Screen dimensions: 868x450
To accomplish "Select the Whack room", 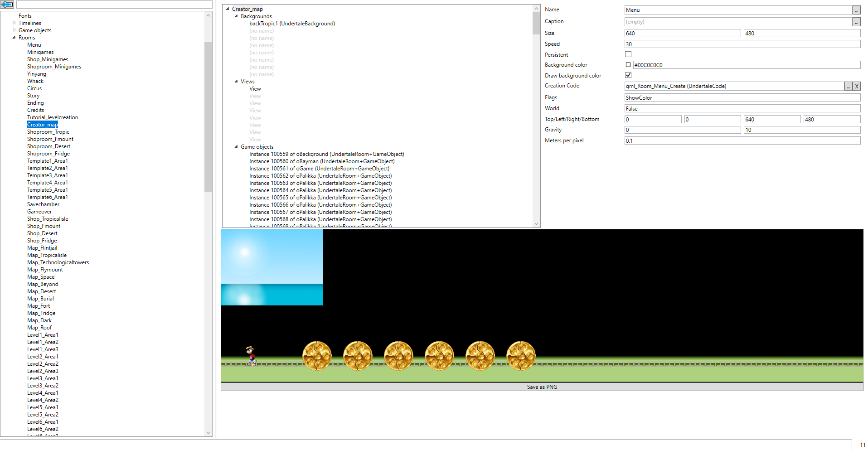I will click(x=35, y=81).
